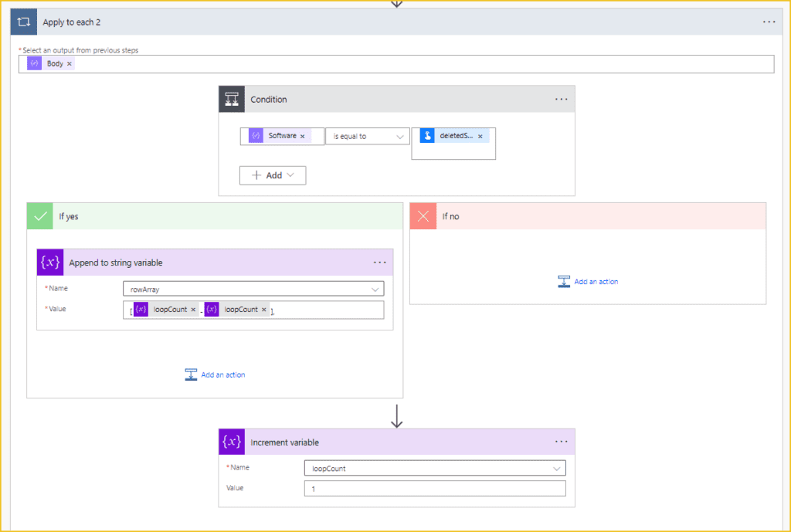Open the Condition ellipsis menu
The image size is (791, 532).
(562, 99)
